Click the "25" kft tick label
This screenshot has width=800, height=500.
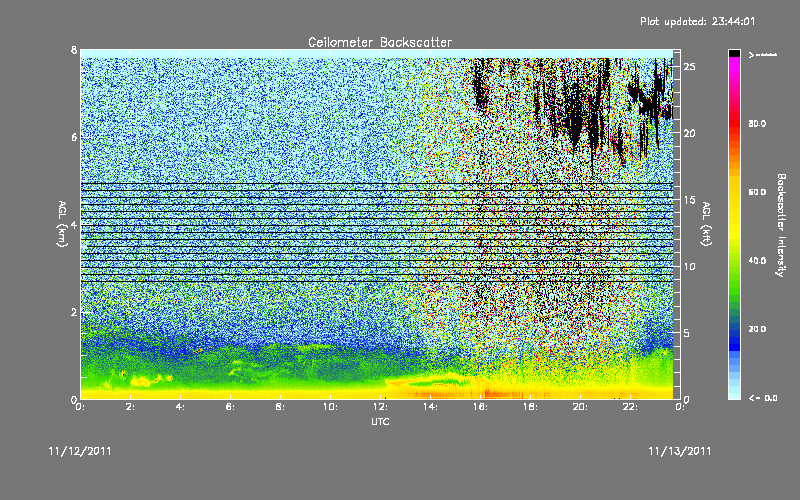[x=690, y=67]
